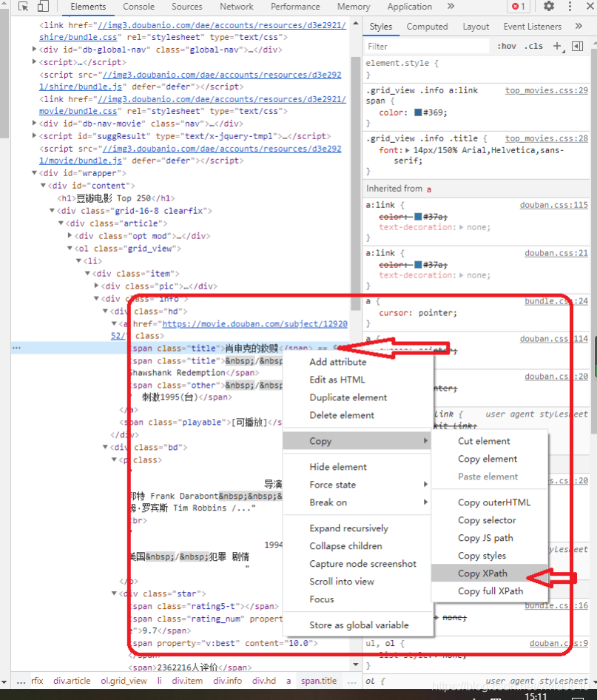This screenshot has width=597, height=700.
Task: Select Cut element in submenu
Action: click(484, 441)
